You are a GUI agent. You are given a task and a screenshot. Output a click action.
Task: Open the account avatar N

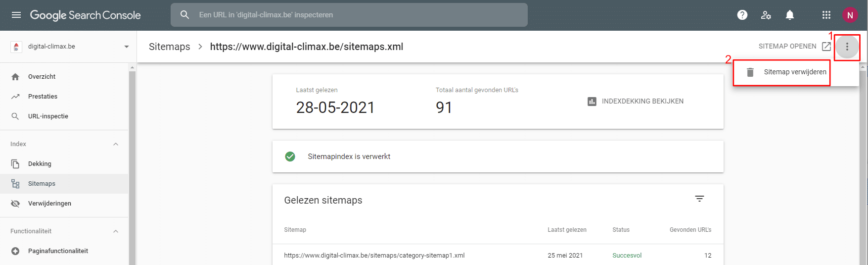click(850, 15)
